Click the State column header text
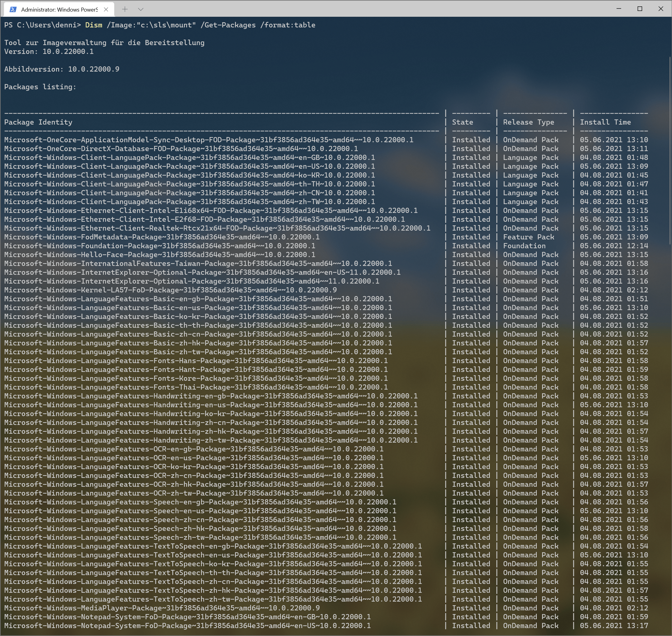 tap(462, 122)
